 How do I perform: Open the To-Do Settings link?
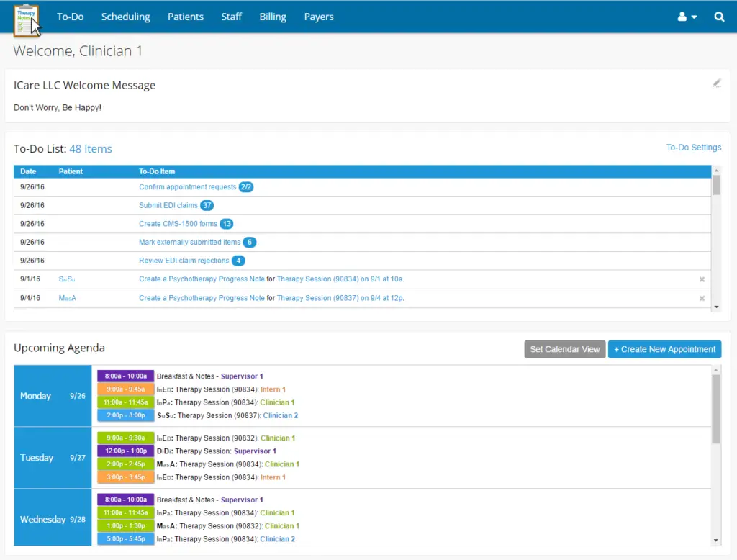pyautogui.click(x=693, y=148)
